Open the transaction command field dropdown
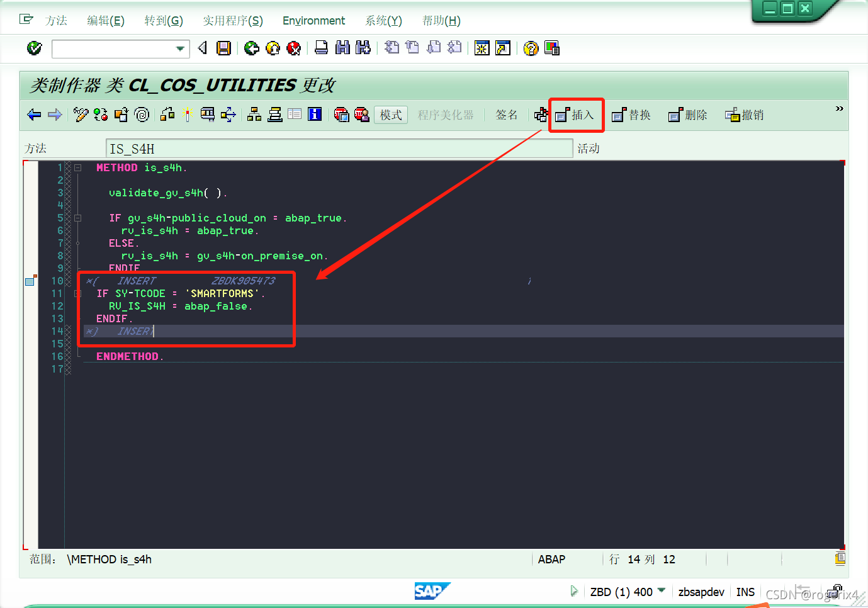The height and width of the screenshot is (608, 868). [x=180, y=48]
